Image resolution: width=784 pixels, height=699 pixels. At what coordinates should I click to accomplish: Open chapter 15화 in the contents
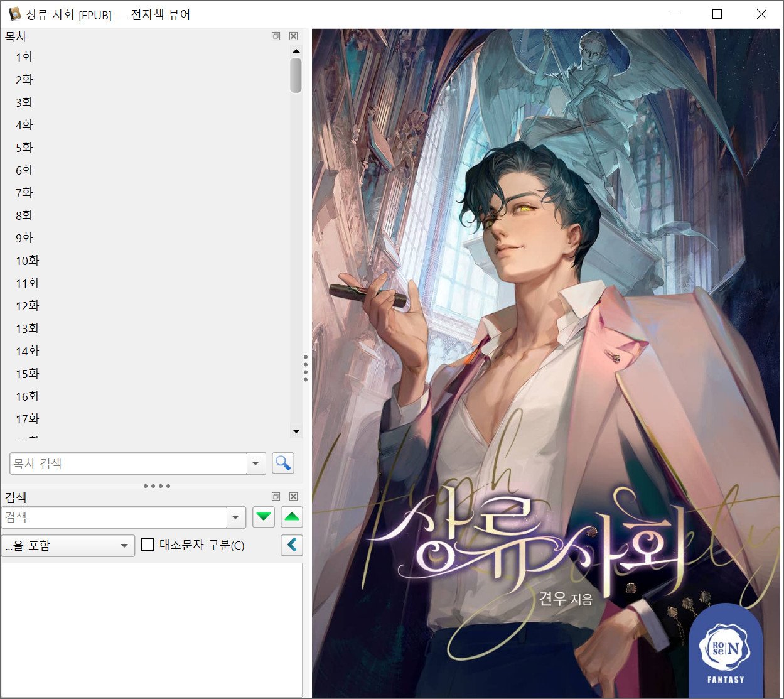coord(27,374)
